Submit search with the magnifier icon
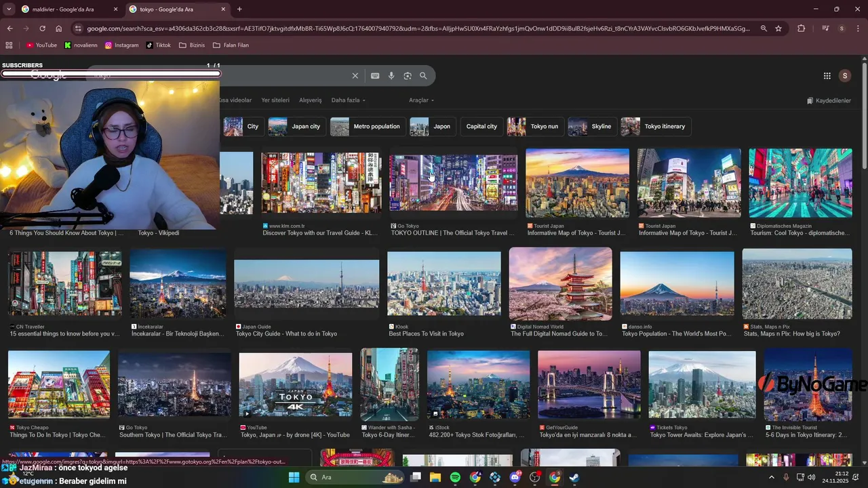Image resolution: width=868 pixels, height=488 pixels. (x=423, y=76)
